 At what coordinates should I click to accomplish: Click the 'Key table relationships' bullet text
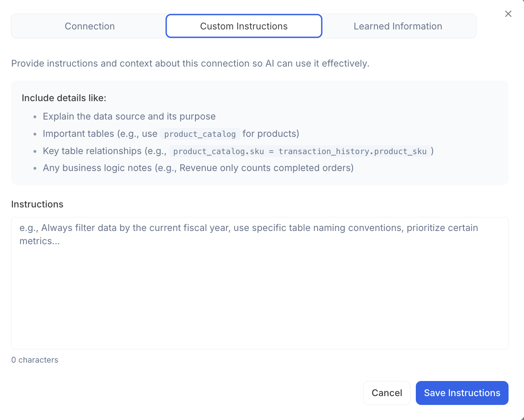coord(105,151)
